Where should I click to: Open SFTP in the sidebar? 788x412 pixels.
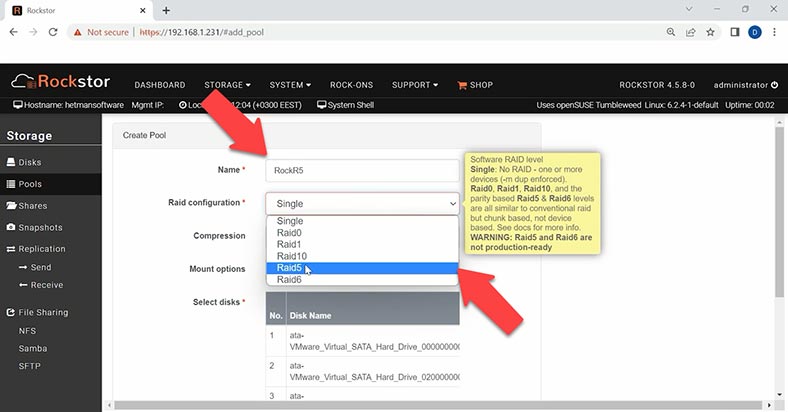pyautogui.click(x=29, y=366)
